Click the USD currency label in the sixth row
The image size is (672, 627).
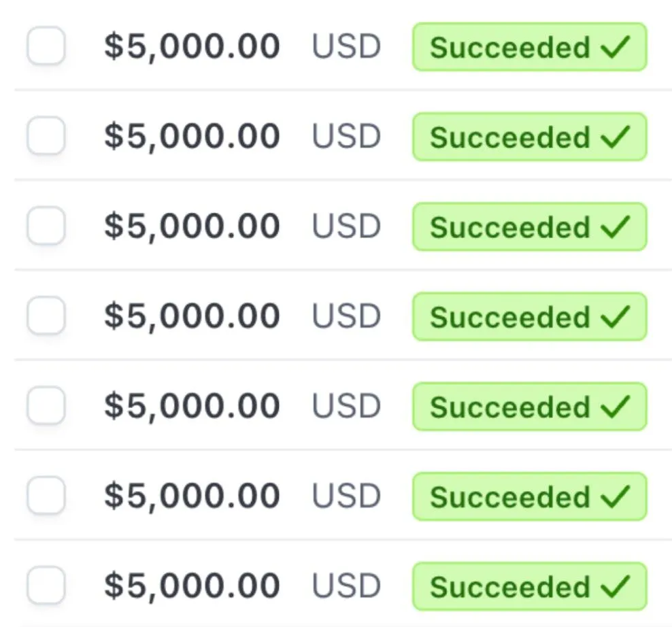346,496
